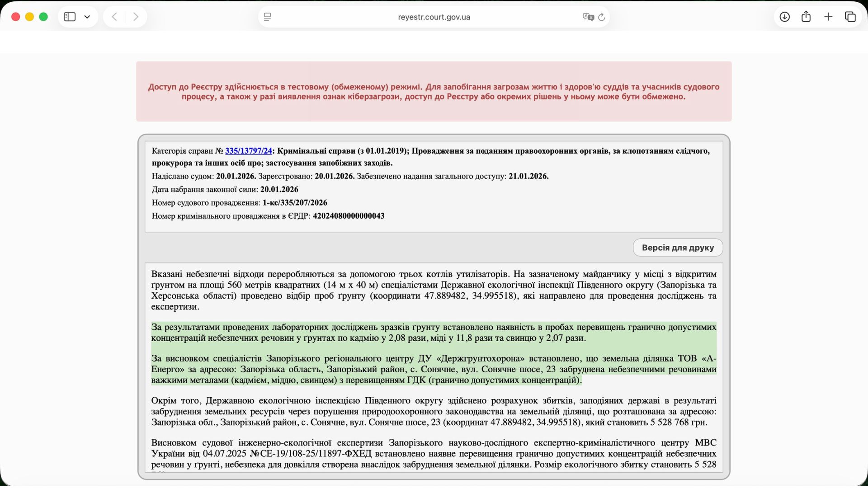Open a new tab with the plus icon
Viewport: 868px width, 488px height.
tap(828, 17)
